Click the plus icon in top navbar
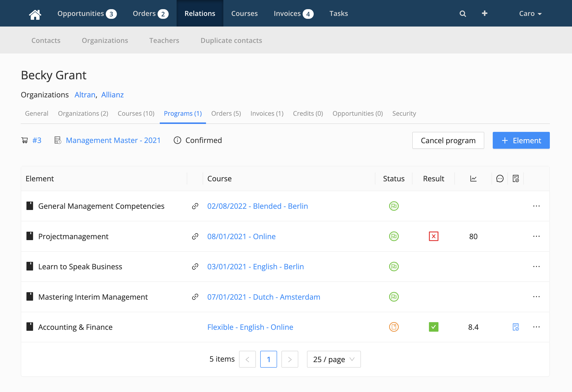Image resolution: width=572 pixels, height=392 pixels. pos(484,13)
